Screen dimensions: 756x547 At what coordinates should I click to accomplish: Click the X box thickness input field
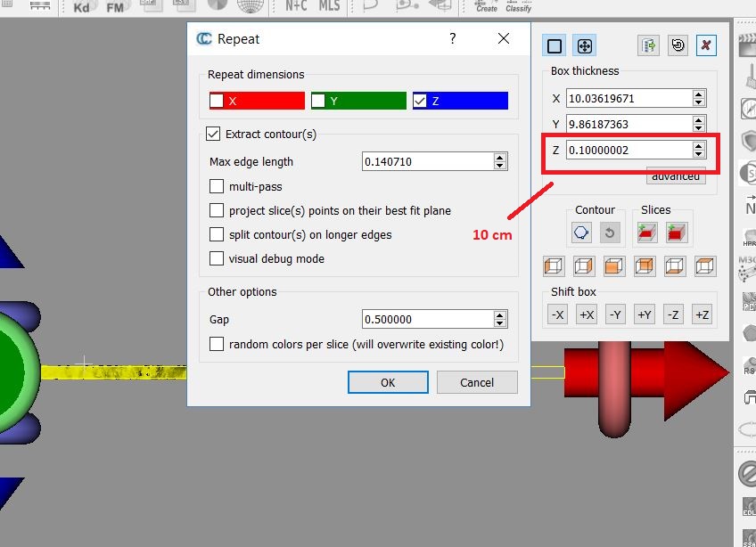point(628,99)
